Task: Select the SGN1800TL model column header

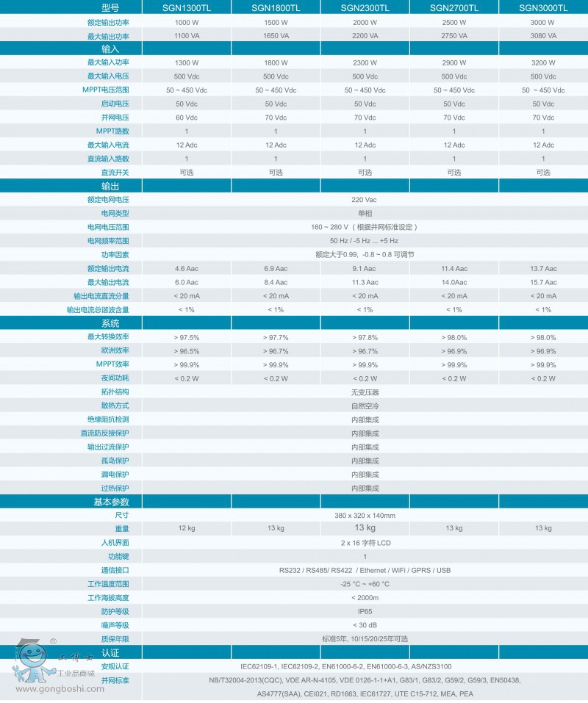Action: coord(276,7)
